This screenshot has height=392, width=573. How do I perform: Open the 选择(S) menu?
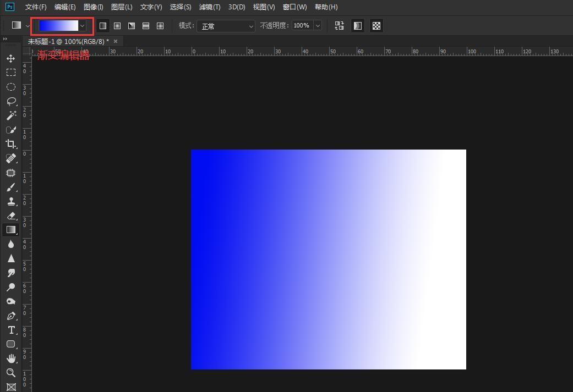(x=181, y=7)
